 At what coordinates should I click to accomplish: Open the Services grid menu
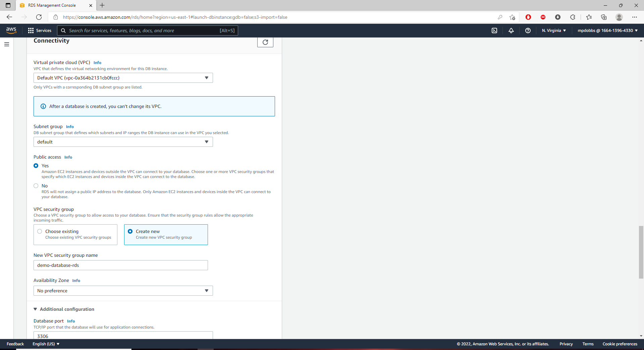(x=40, y=31)
